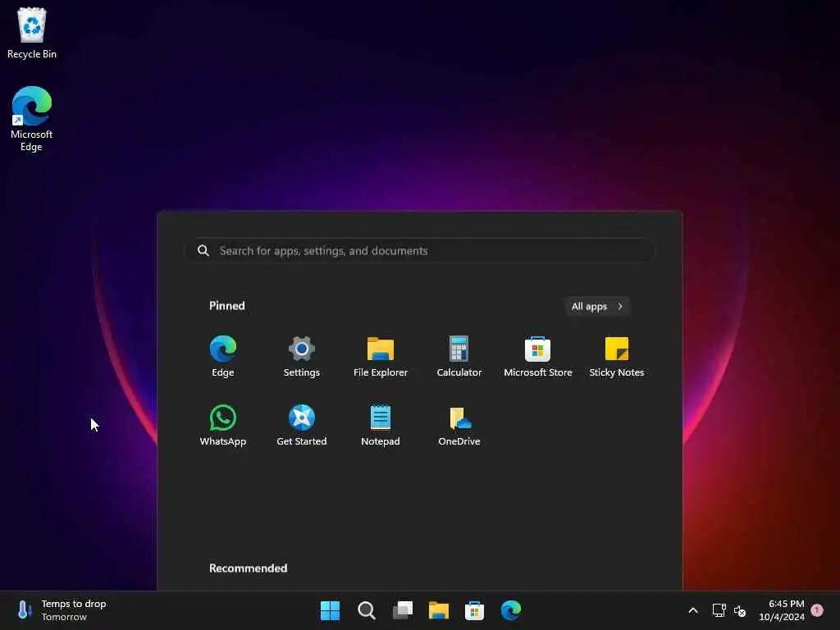Open the clock showing 6:45 PM
The width and height of the screenshot is (840, 630).
click(782, 610)
